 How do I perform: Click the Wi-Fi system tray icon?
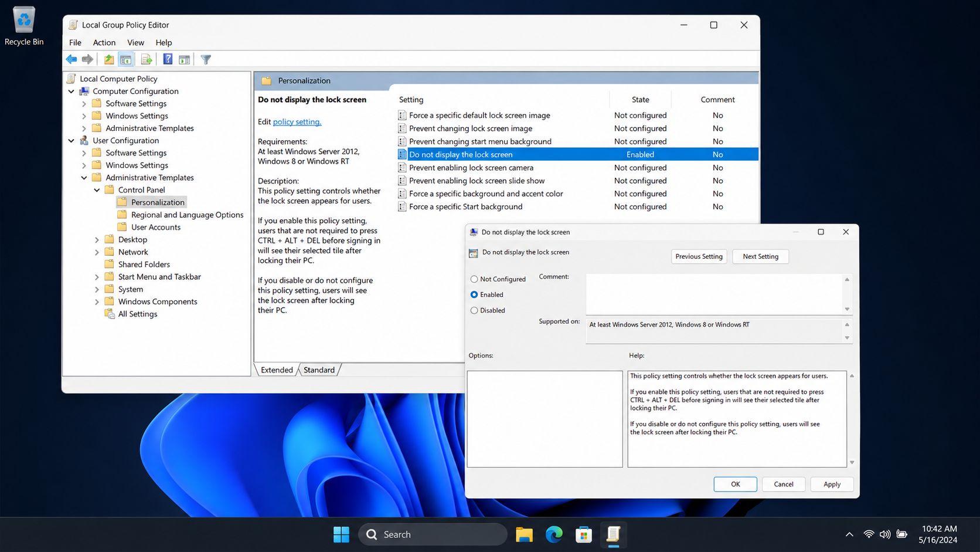coord(869,534)
